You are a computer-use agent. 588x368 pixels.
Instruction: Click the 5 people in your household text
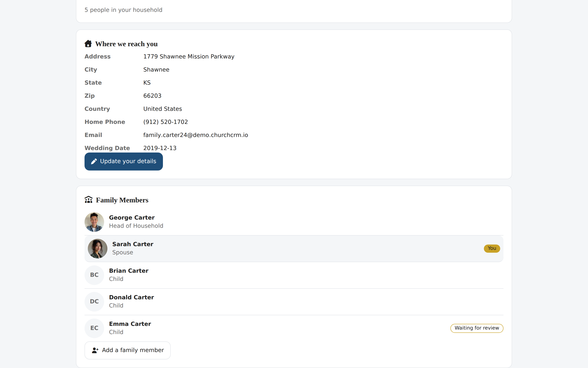[x=124, y=10]
